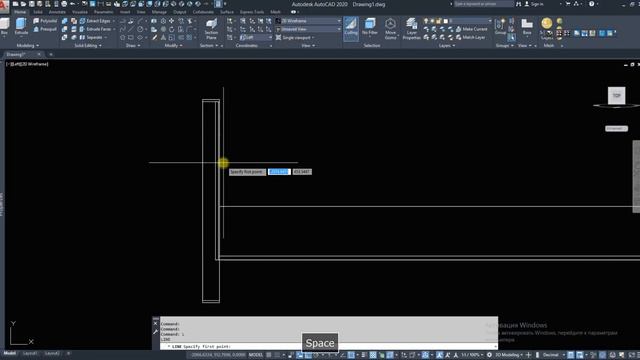This screenshot has height=360, width=640.
Task: Switch to the Solid ribbon tab
Action: [x=38, y=12]
